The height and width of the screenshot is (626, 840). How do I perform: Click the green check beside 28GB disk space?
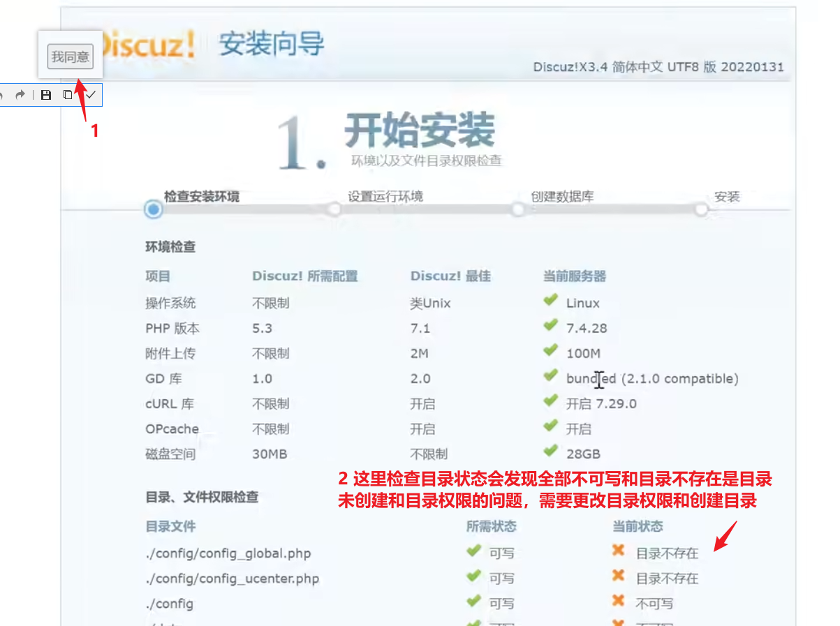(x=550, y=452)
